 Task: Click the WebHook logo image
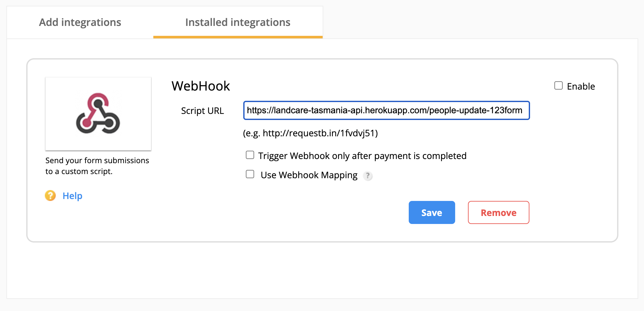click(98, 114)
